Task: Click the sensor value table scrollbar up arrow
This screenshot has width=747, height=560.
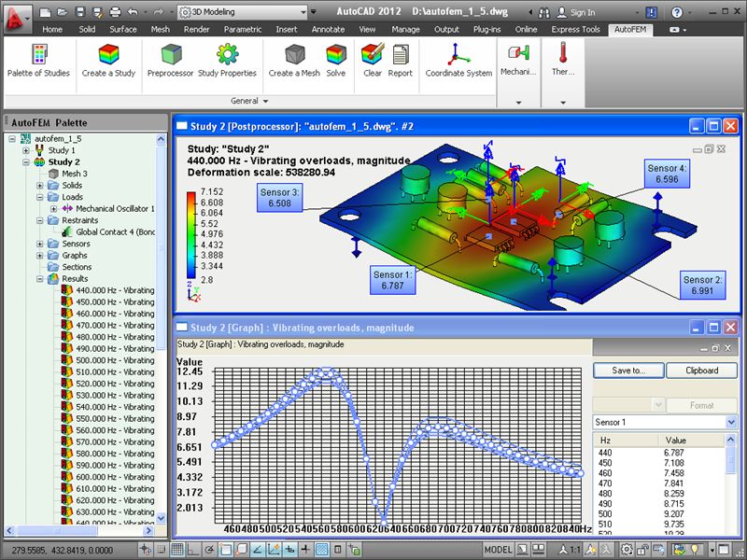Action: tap(731, 439)
